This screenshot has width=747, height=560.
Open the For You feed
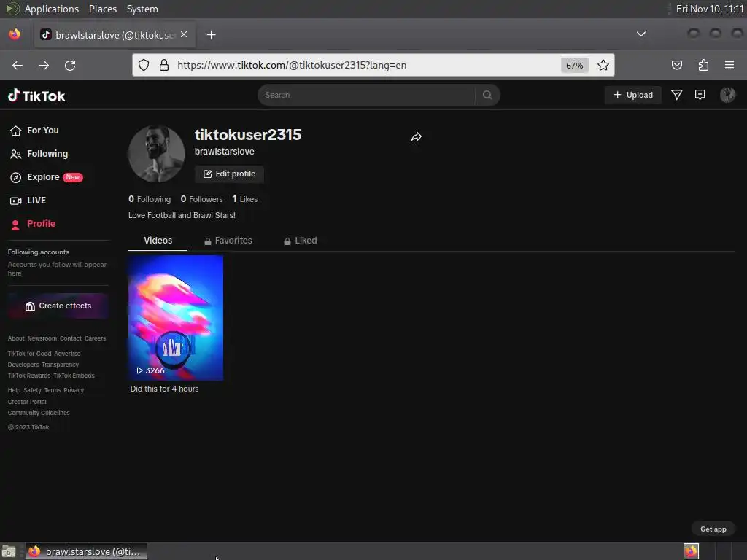(34, 131)
